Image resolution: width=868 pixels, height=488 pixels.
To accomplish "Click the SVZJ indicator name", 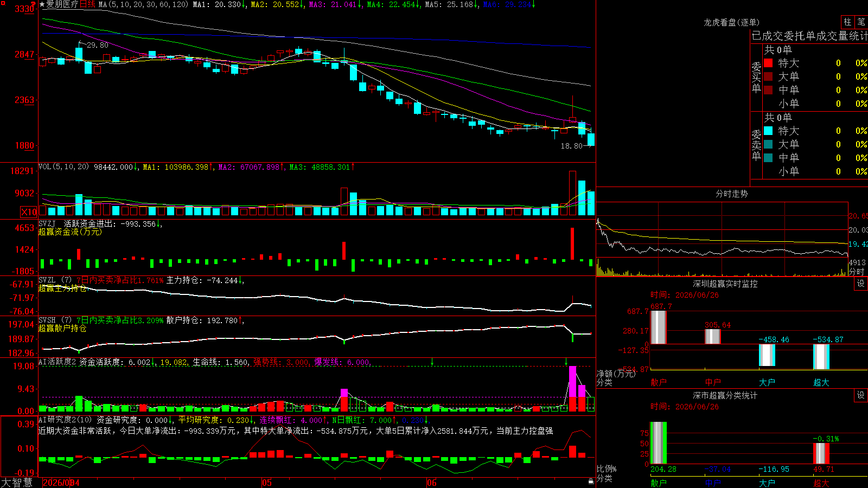I will (47, 223).
